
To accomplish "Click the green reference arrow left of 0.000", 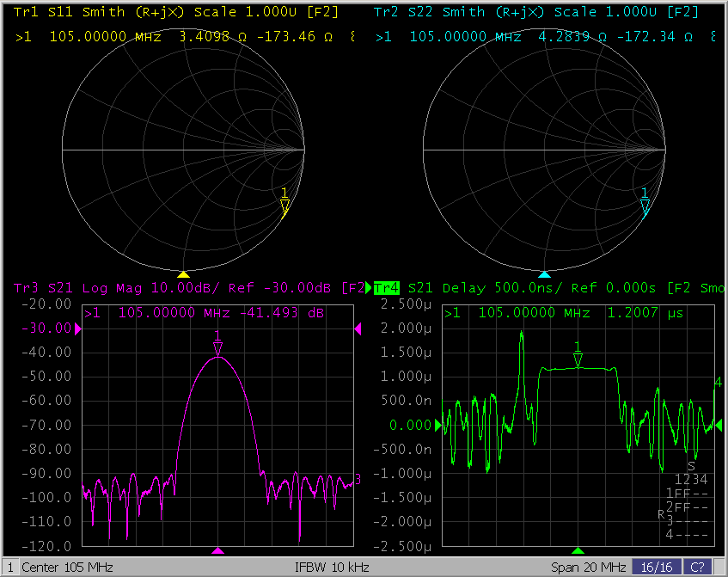I will (439, 426).
